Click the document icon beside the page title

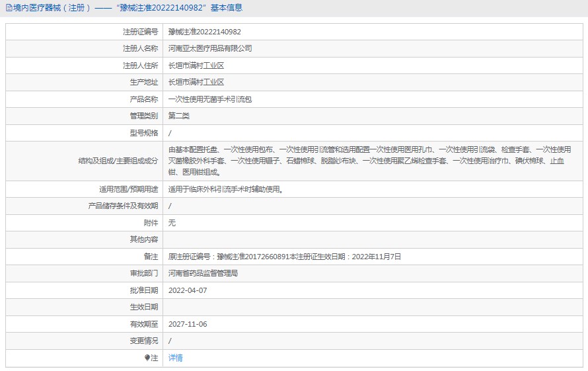(9, 8)
